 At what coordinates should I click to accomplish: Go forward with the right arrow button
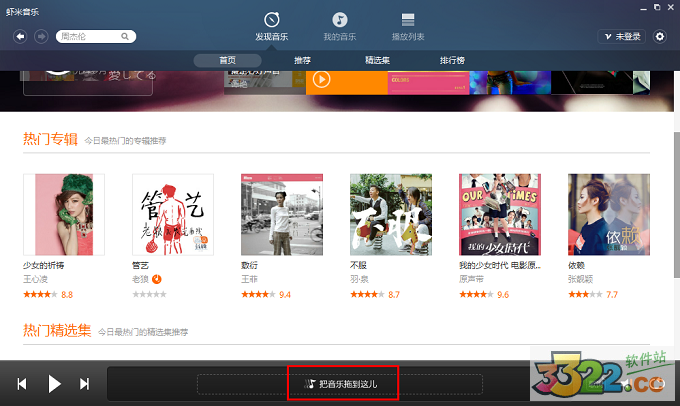pyautogui.click(x=41, y=36)
